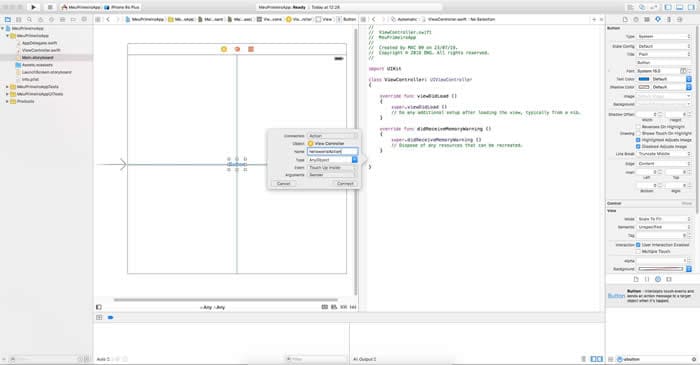700x365 pixels.
Task: Click the action Name input field
Action: pyautogui.click(x=333, y=152)
